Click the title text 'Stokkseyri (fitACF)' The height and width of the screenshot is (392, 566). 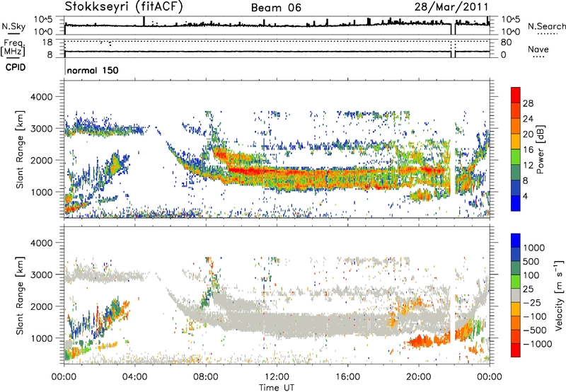tap(124, 6)
